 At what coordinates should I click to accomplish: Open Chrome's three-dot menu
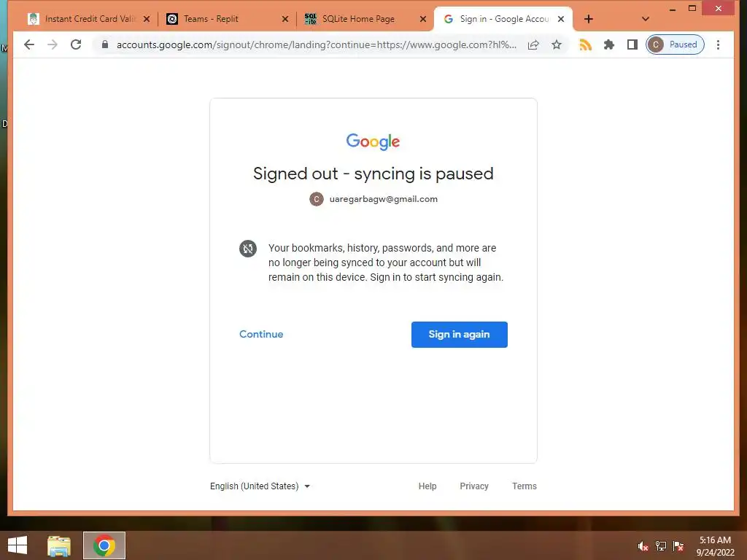tap(718, 44)
